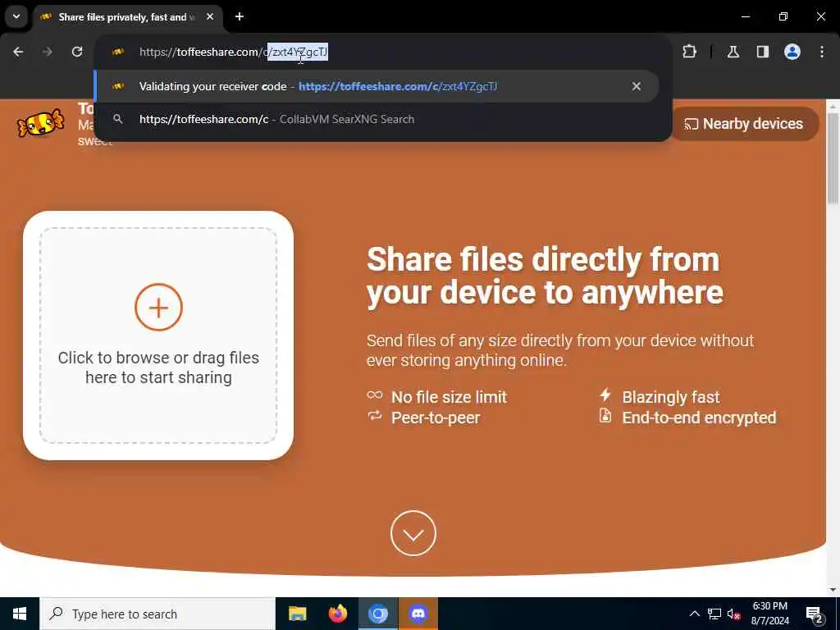
Task: Click the ToffeeShare candy logo
Action: 41,123
